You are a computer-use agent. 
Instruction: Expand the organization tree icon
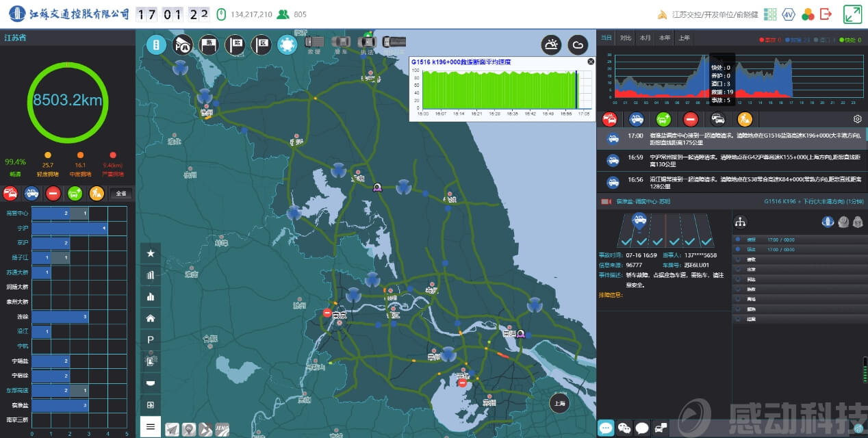(x=740, y=222)
